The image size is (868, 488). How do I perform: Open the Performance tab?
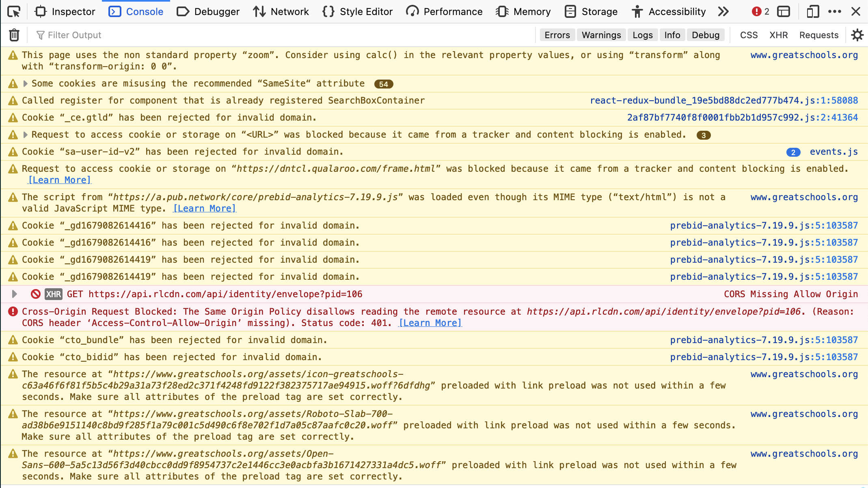pyautogui.click(x=445, y=12)
